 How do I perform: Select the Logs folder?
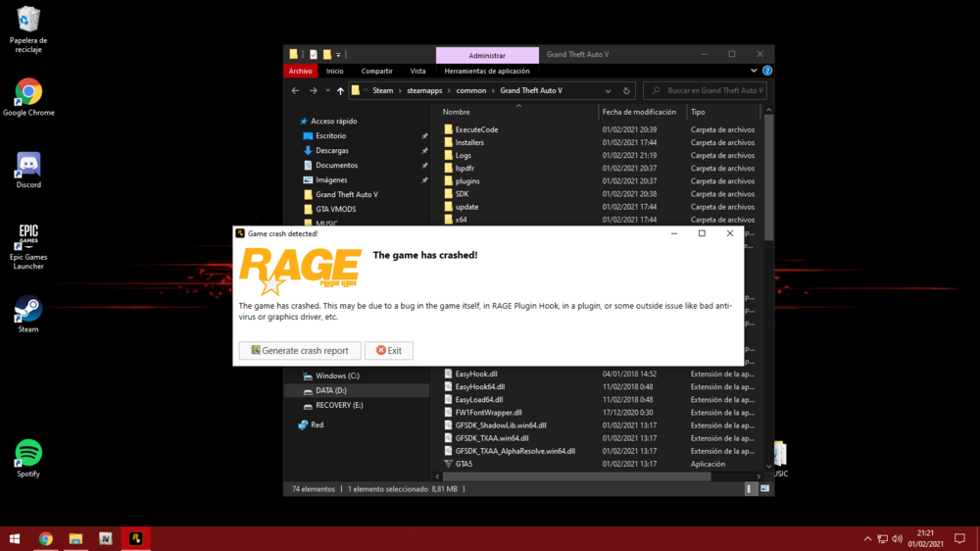coord(464,155)
